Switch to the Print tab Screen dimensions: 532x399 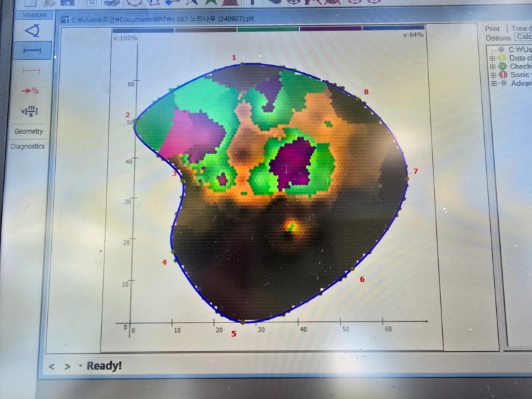(492, 29)
